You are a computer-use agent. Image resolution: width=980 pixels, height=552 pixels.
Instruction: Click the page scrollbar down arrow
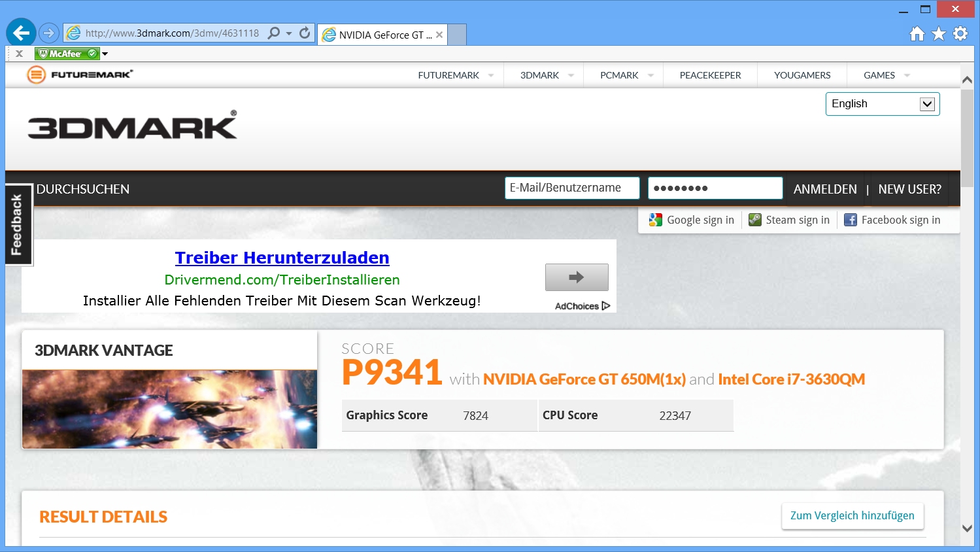tap(967, 528)
